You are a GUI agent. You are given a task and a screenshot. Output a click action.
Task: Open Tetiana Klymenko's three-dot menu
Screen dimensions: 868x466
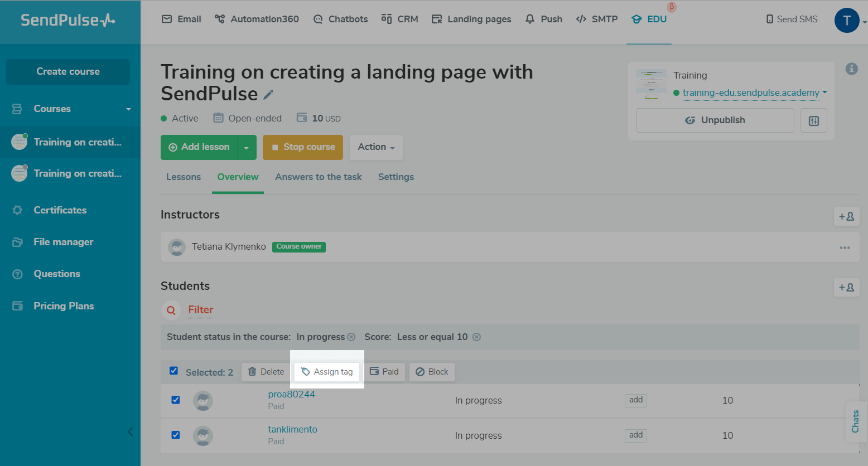point(845,247)
